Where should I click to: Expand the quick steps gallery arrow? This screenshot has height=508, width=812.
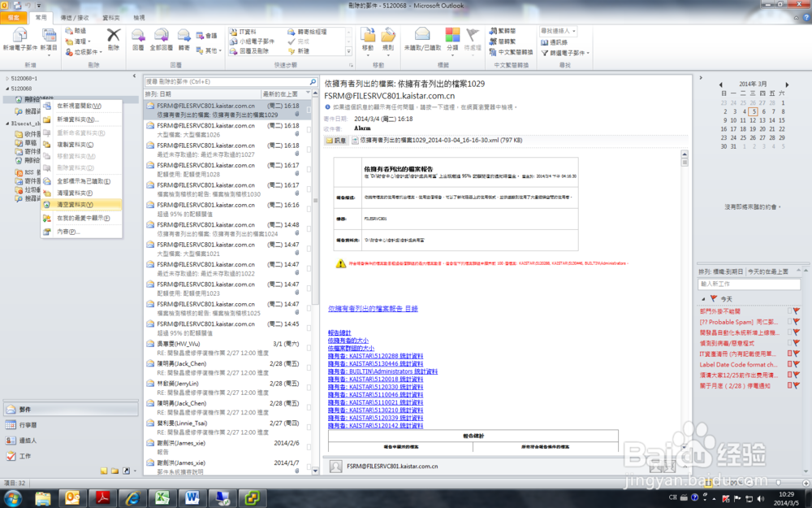[348, 51]
